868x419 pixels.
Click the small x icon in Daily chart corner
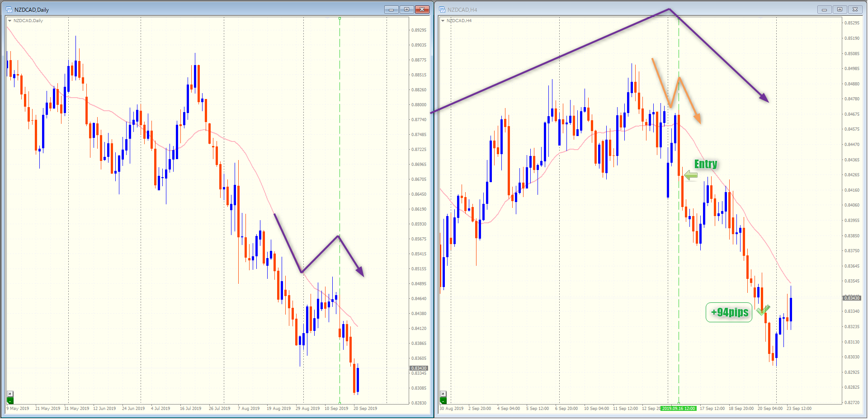click(x=10, y=394)
